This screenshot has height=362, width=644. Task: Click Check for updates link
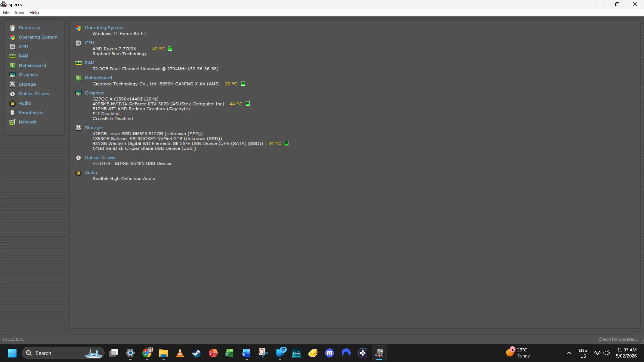pos(618,339)
